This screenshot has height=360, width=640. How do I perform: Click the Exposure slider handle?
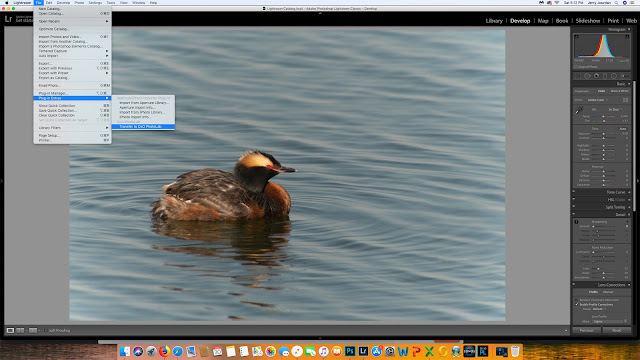point(603,134)
